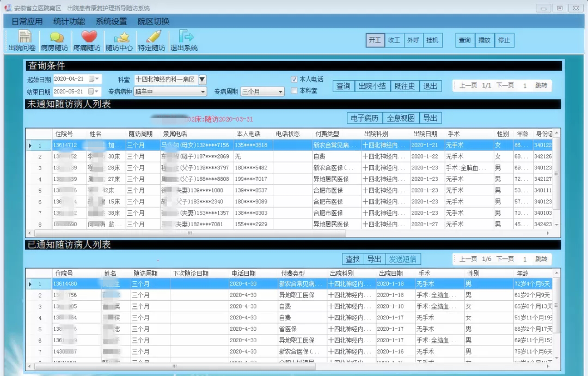This screenshot has height=376, width=588.
Task: Click the 既往史 button
Action: [405, 86]
